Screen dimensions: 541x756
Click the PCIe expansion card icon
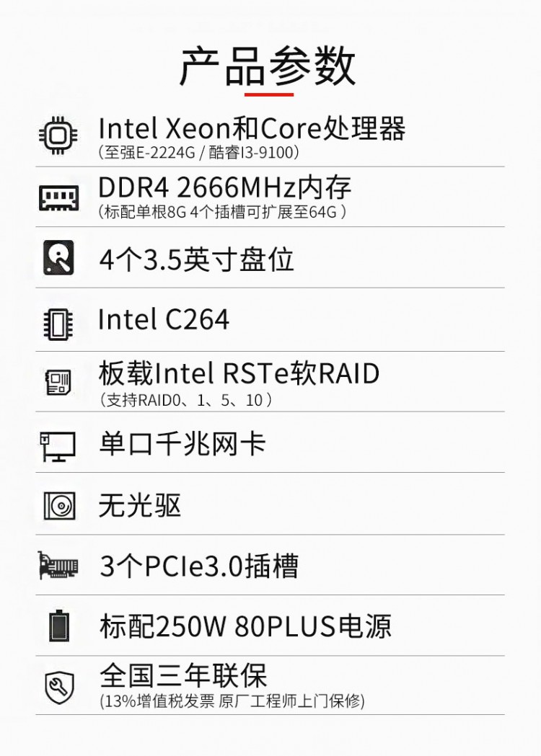(58, 566)
